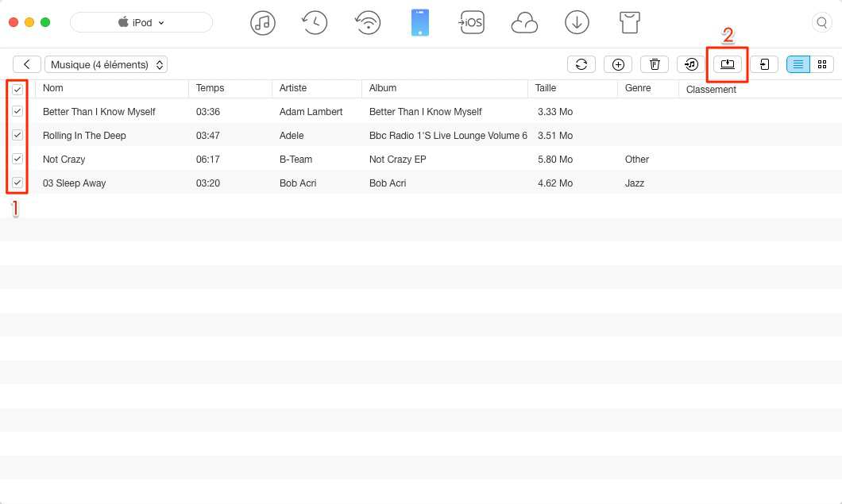Select song name 03 Sleep Away
842x504 pixels.
(74, 183)
